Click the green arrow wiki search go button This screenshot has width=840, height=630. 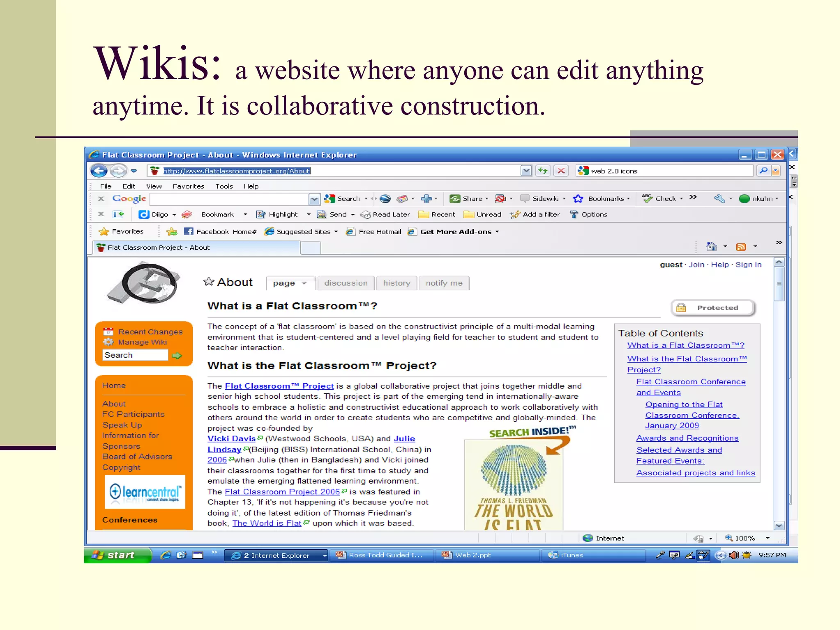click(x=177, y=356)
